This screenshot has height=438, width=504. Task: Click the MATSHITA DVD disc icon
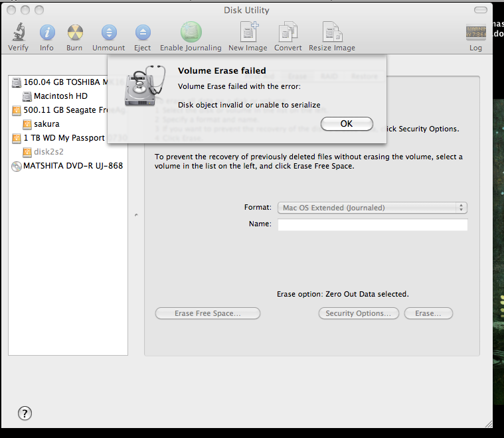click(16, 166)
